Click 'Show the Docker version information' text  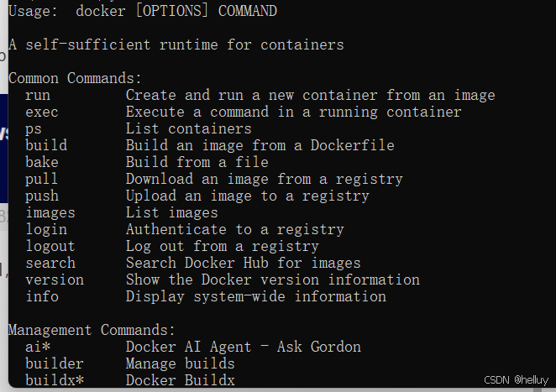[273, 280]
